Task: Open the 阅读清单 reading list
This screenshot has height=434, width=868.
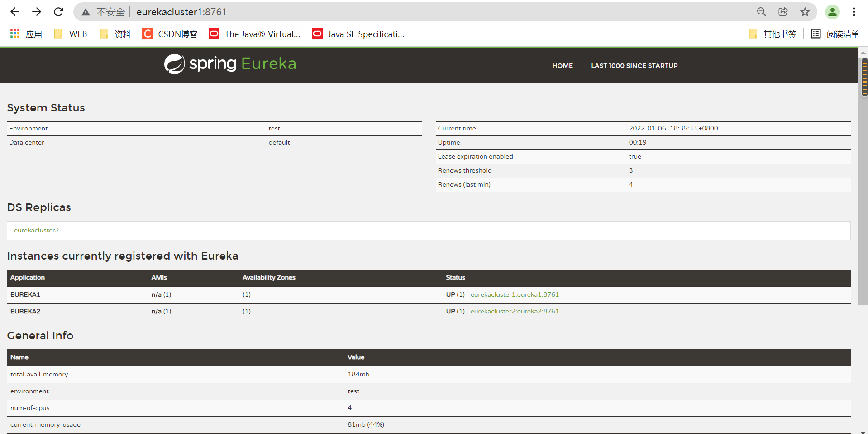Action: (x=835, y=34)
